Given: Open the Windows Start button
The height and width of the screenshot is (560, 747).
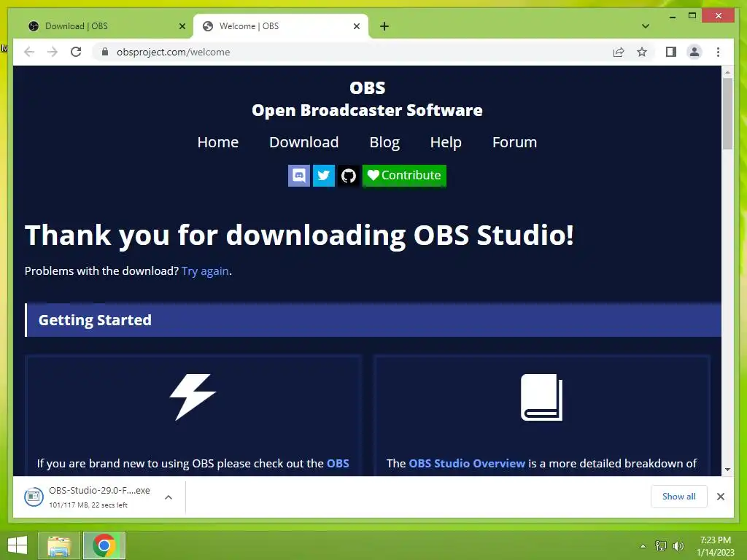Looking at the screenshot, I should (x=18, y=545).
